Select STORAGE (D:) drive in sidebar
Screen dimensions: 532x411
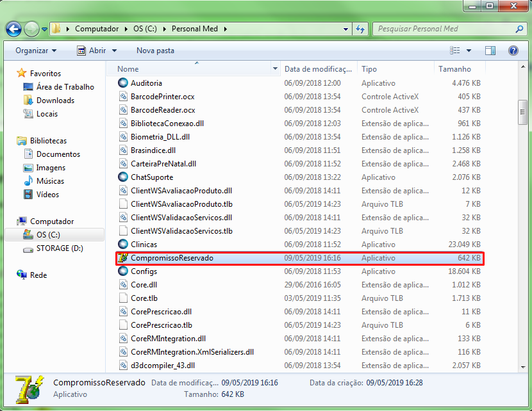[60, 248]
